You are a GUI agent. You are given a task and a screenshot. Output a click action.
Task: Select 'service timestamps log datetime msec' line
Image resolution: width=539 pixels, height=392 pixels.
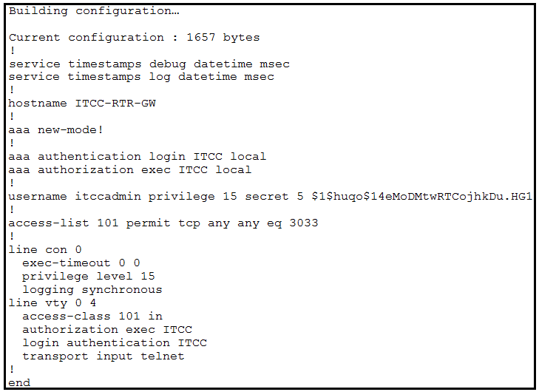pyautogui.click(x=141, y=77)
